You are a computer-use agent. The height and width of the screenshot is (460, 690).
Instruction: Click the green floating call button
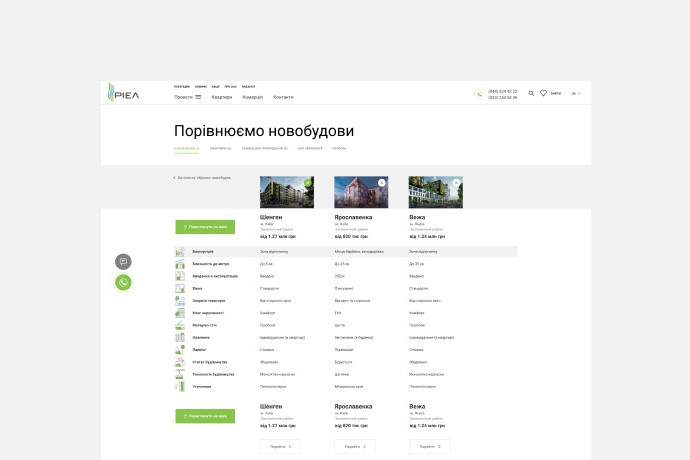pyautogui.click(x=123, y=283)
